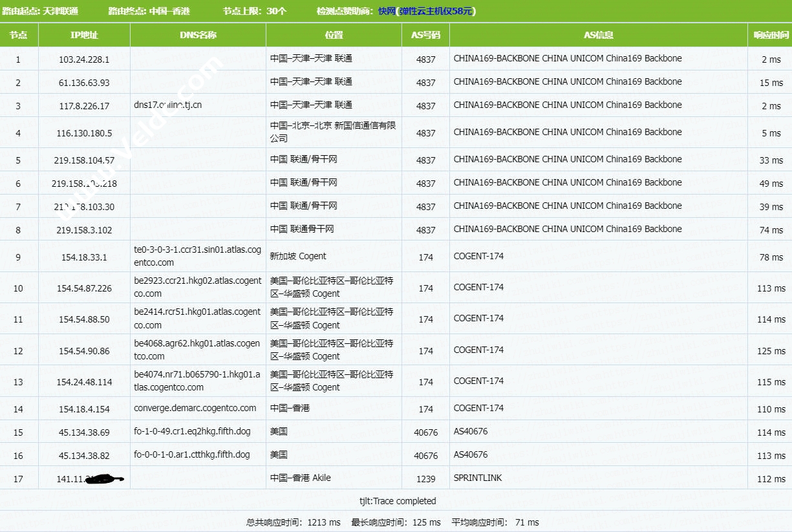
Task: Select the AS号码 column header
Action: click(425, 35)
